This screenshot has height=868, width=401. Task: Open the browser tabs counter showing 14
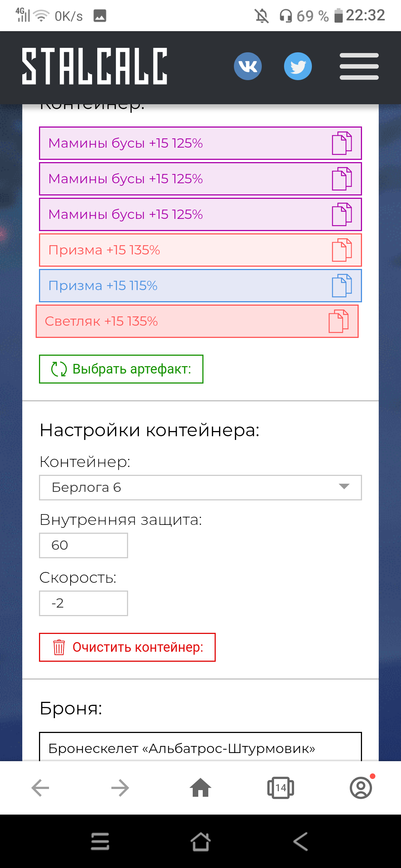click(281, 788)
